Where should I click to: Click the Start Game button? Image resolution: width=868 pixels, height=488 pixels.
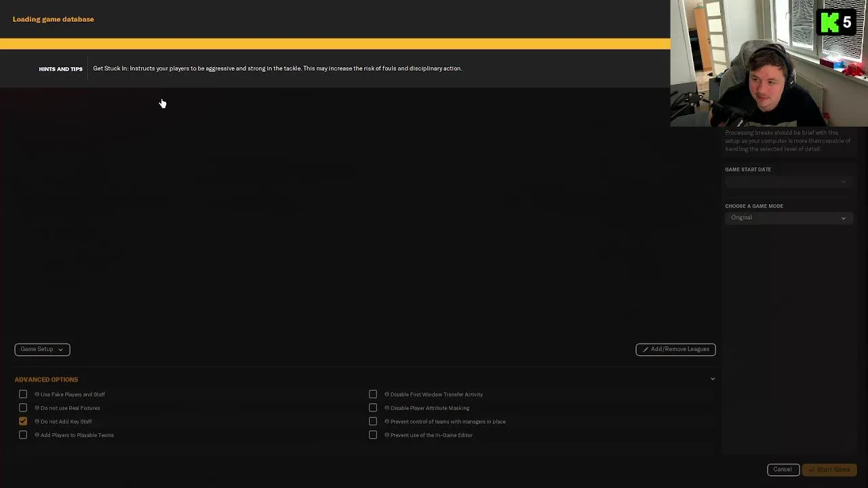pos(829,470)
